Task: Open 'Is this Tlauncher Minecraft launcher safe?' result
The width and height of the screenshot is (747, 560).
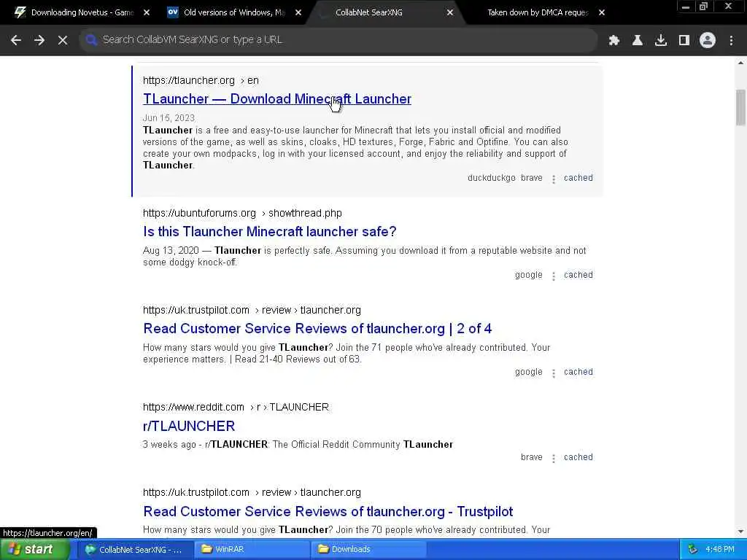Action: pyautogui.click(x=270, y=231)
